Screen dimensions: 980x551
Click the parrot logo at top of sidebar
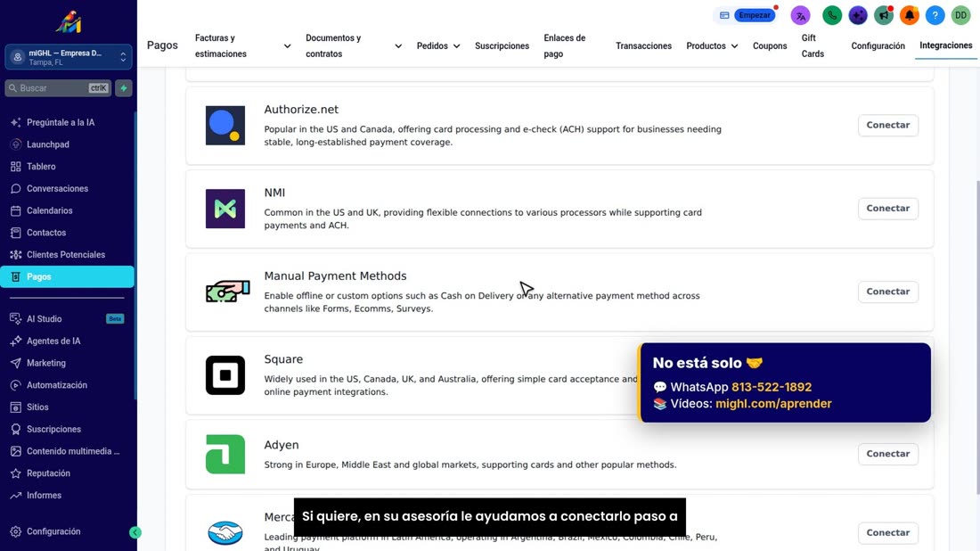(x=68, y=22)
